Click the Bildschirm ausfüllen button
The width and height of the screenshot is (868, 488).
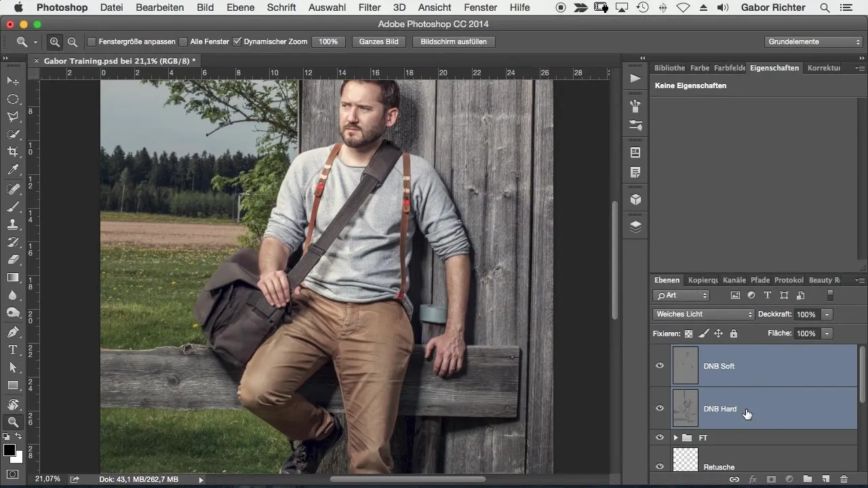point(454,42)
